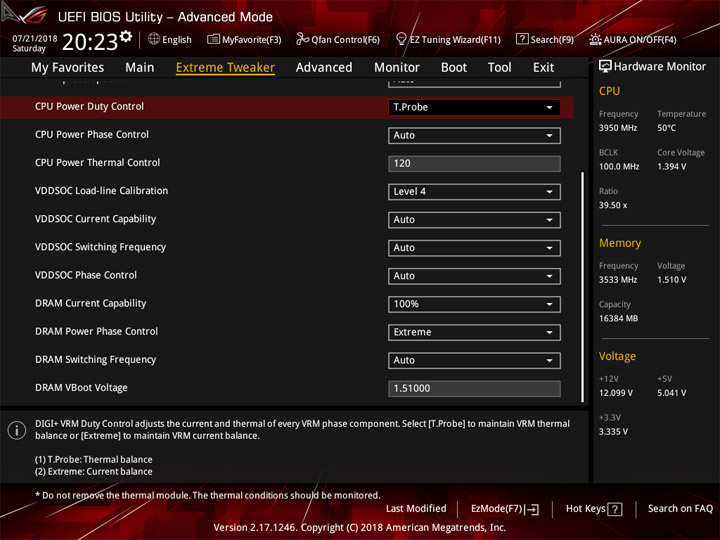Click Memory Frequency 3533 MHz value
Viewport: 720px width, 540px height.
tap(618, 280)
